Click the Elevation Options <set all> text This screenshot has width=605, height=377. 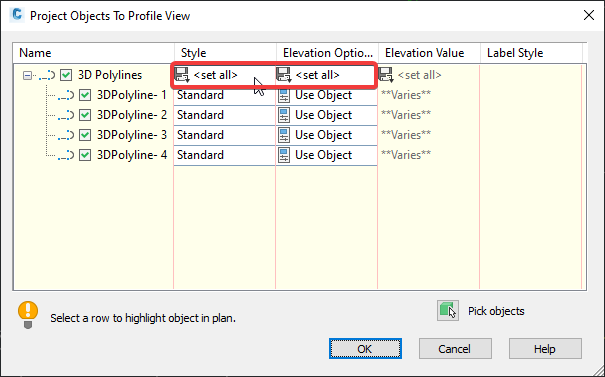318,75
